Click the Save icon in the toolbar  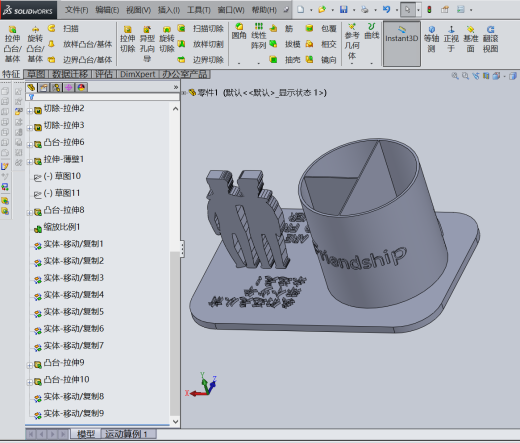click(x=344, y=10)
